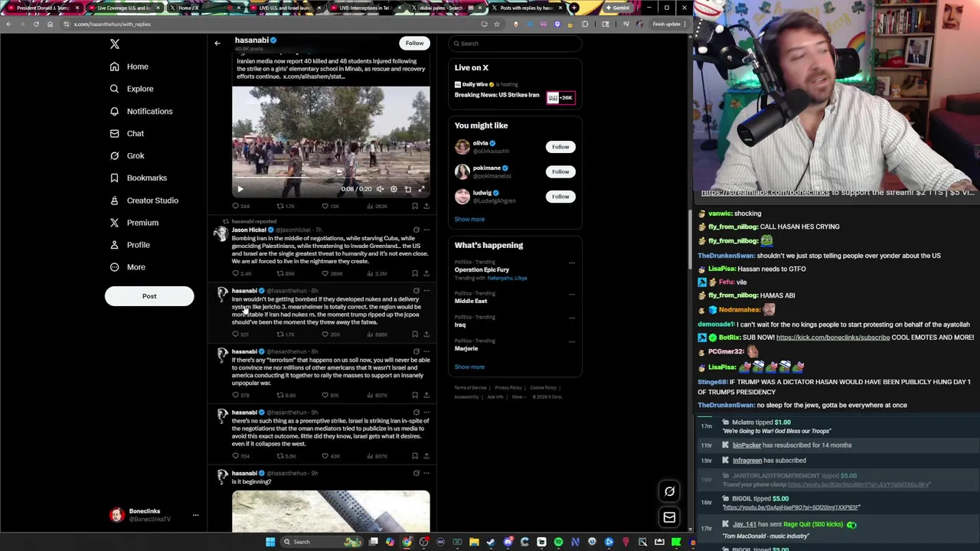Open more options on the "Is it beginning?" post
Viewport: 980px width, 551px height.
(426, 473)
